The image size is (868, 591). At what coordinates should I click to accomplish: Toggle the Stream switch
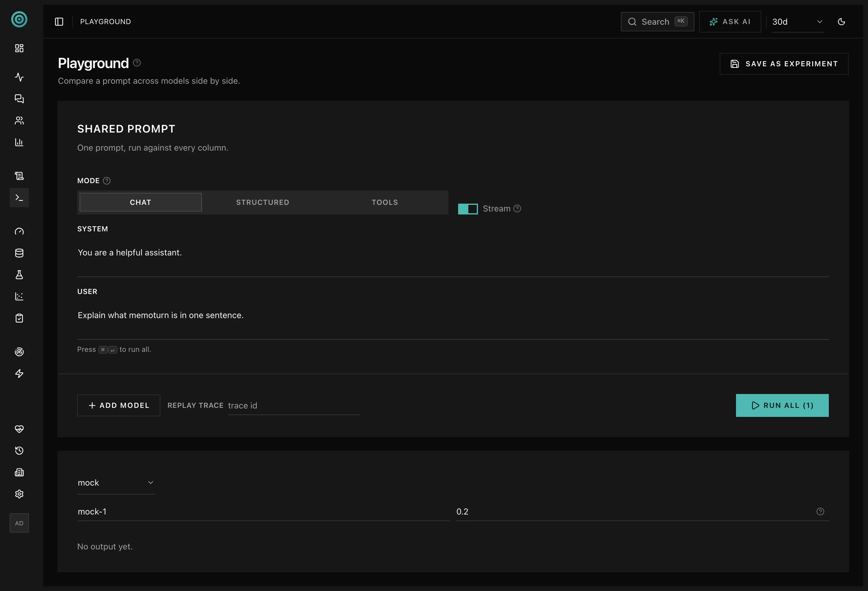pos(468,209)
